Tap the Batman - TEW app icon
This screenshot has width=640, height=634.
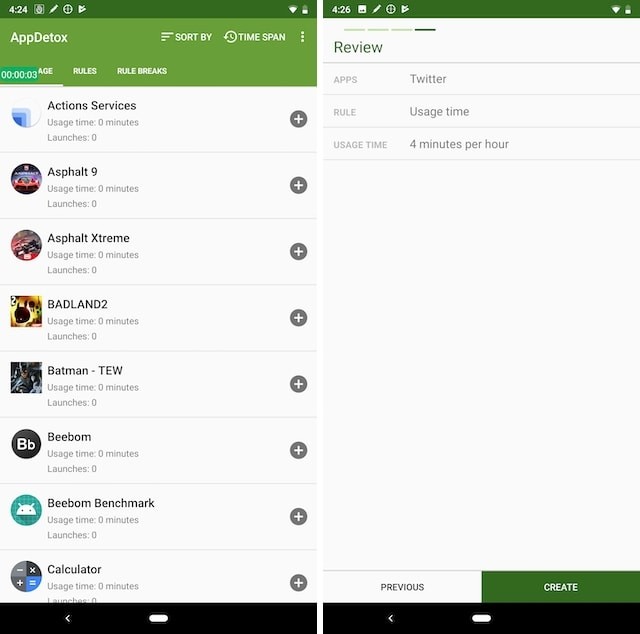tap(26, 378)
